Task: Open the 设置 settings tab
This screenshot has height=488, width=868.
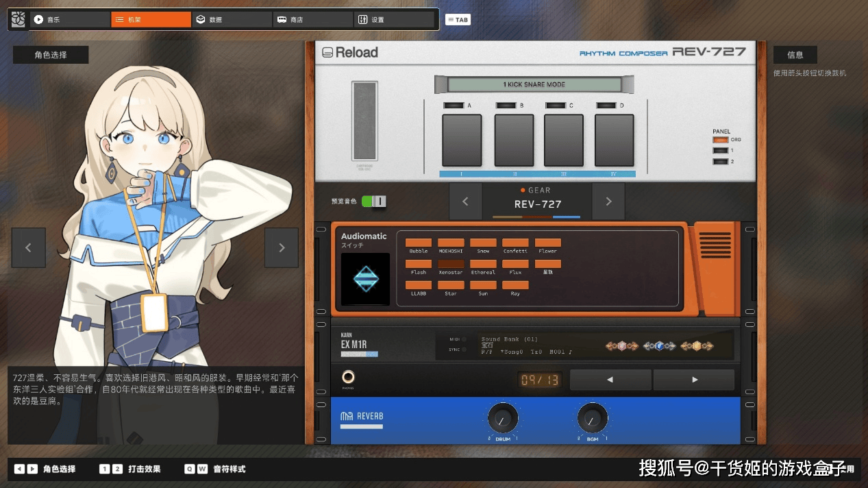Action: 394,20
